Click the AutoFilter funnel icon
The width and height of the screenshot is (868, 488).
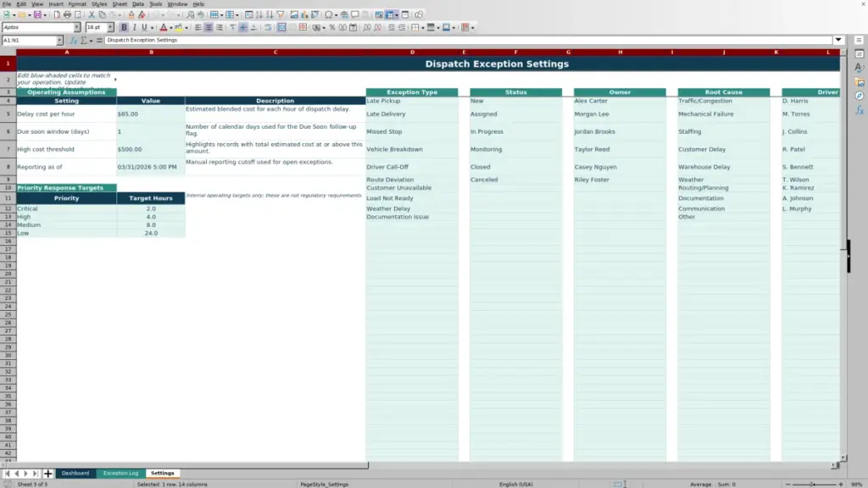point(281,14)
